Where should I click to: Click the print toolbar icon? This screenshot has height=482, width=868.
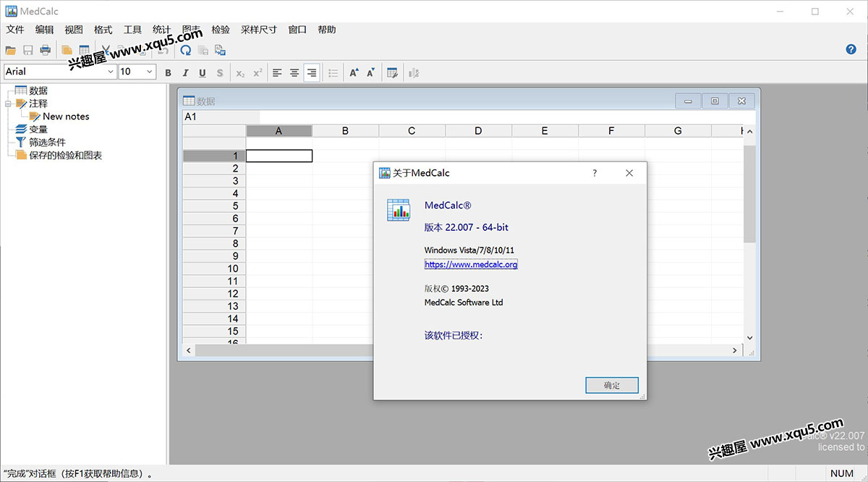tap(46, 50)
